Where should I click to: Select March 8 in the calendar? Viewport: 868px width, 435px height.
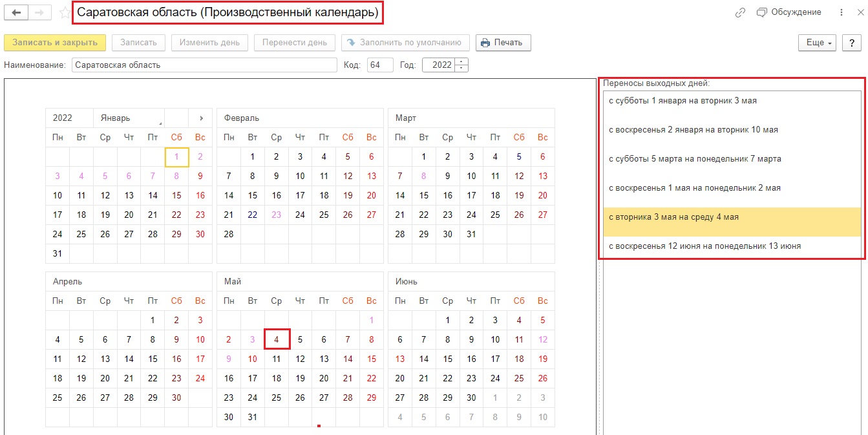[424, 176]
